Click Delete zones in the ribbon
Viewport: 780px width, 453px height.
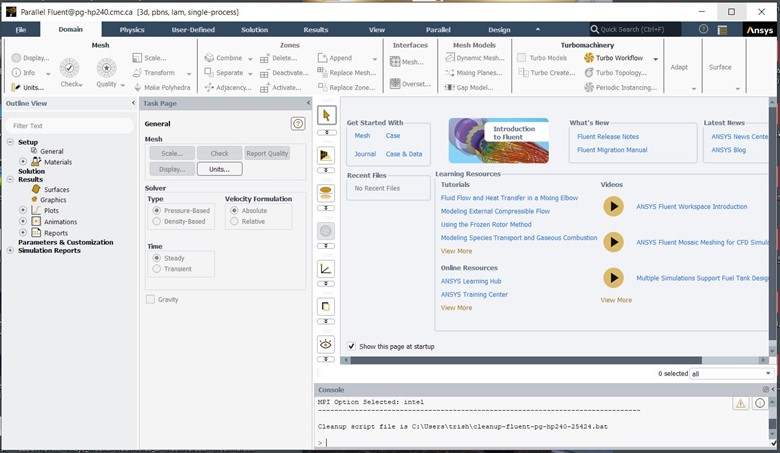(279, 58)
